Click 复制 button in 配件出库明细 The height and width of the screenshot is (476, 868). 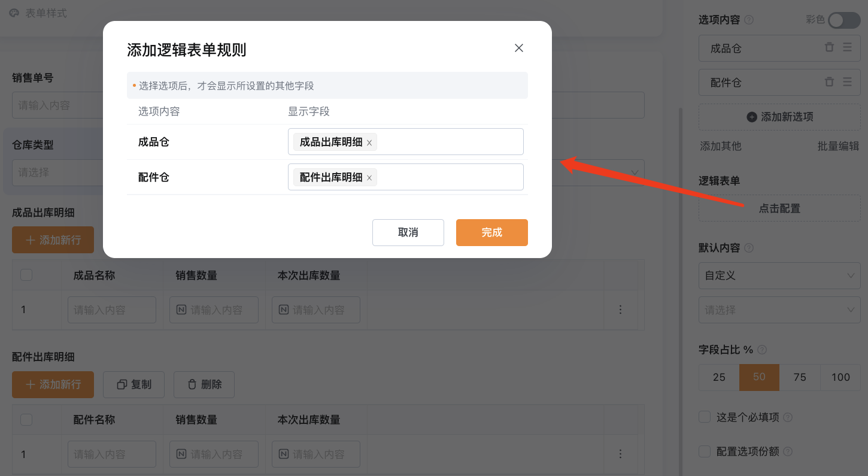[133, 384]
